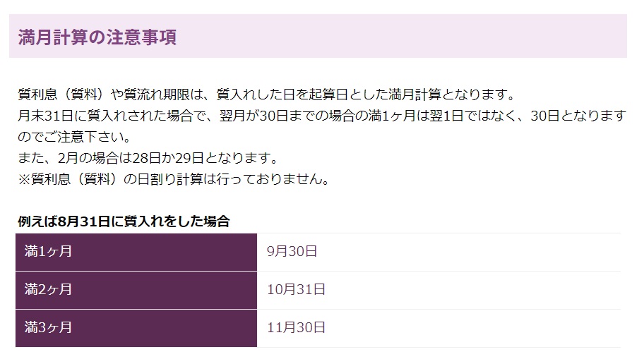This screenshot has height=359, width=644.
Task: Click the line また、2月の場合は28日か29日となります
Action: pos(148,158)
